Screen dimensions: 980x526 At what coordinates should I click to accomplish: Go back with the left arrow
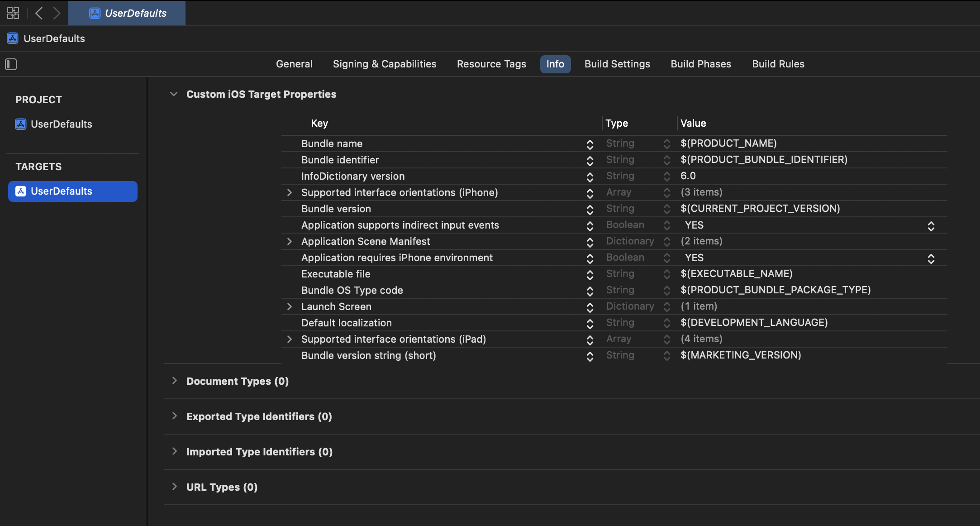click(39, 13)
